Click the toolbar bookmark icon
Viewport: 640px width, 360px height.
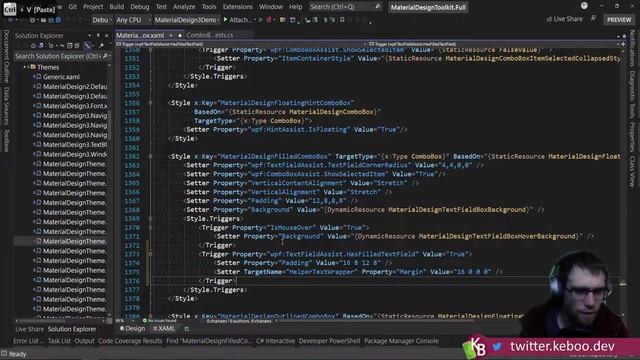click(x=342, y=20)
